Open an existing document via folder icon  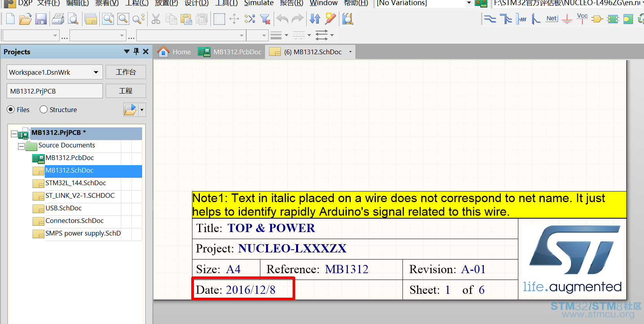pos(26,19)
